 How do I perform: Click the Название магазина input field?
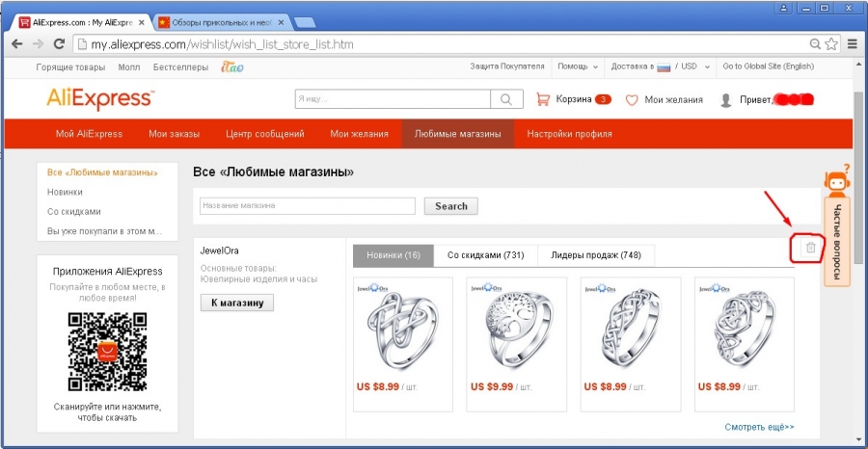pyautogui.click(x=308, y=205)
